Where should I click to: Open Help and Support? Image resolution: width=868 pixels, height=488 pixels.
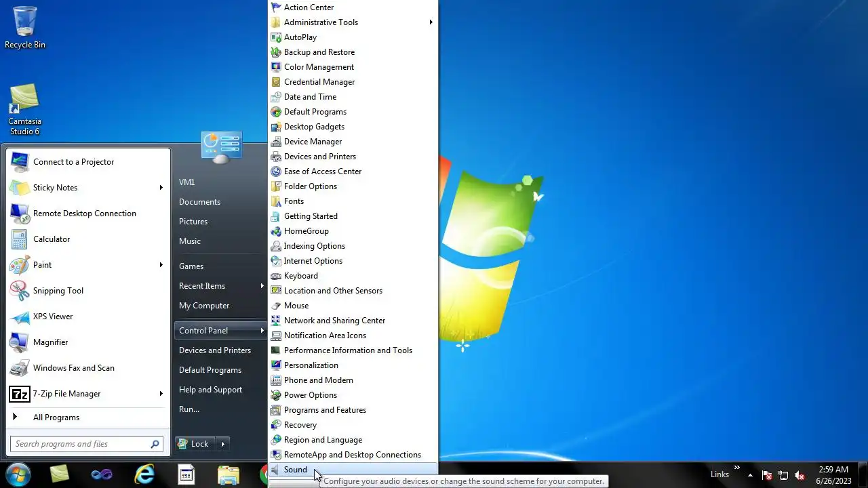coord(210,390)
